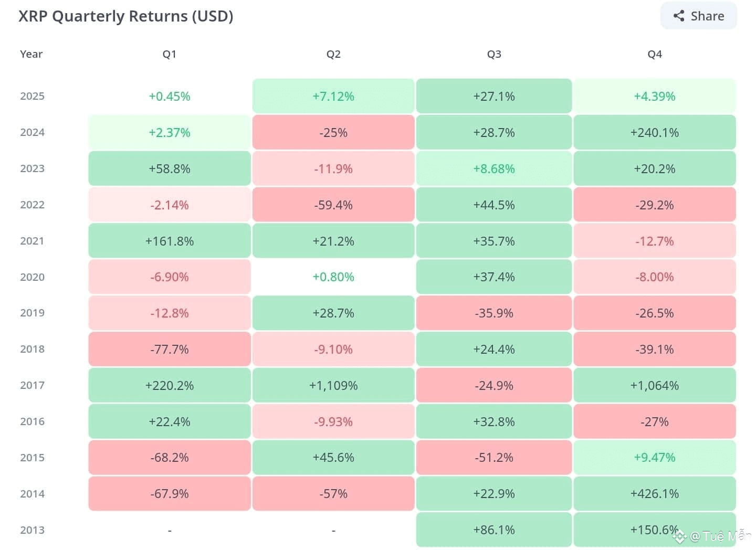Select the 2020 Q2 cell showing +0.80%
The height and width of the screenshot is (550, 756).
333,277
